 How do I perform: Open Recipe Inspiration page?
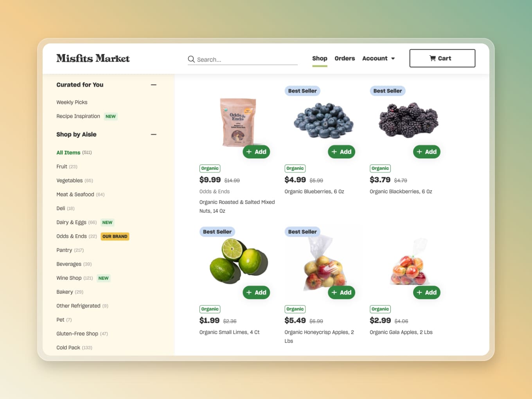[x=78, y=116]
